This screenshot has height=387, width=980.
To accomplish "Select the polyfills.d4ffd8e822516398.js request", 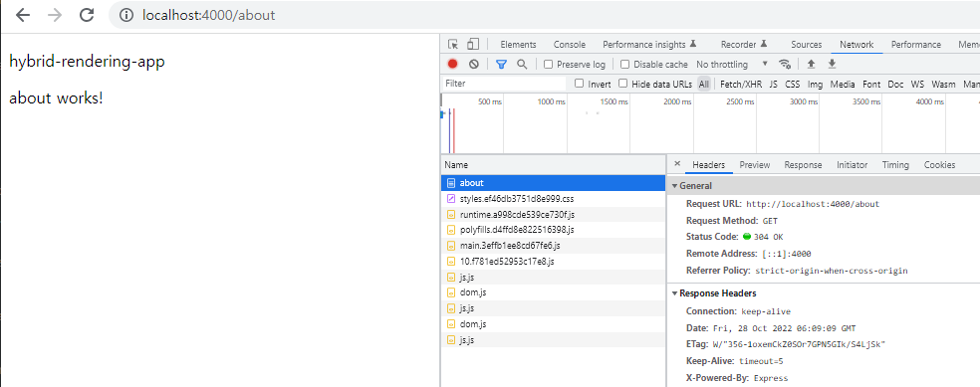I will click(554, 230).
